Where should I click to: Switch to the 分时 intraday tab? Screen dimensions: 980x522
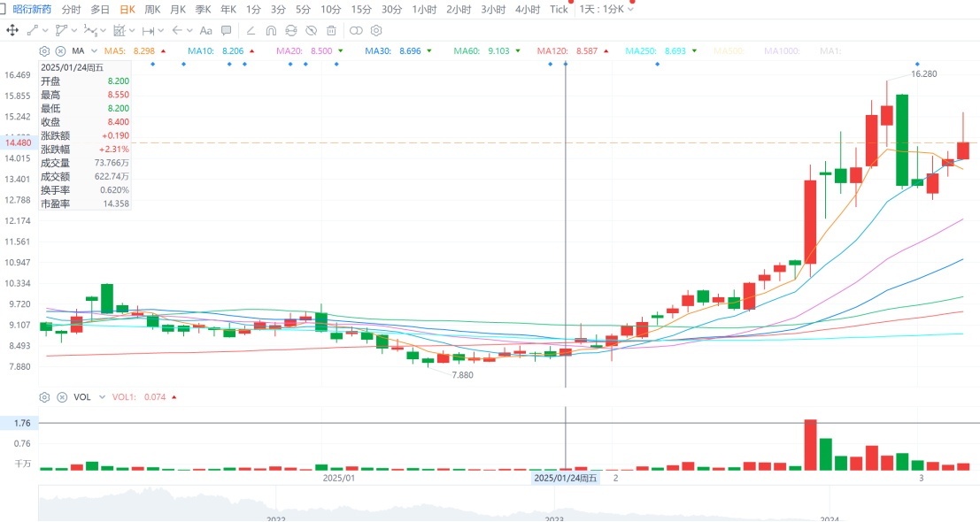tap(71, 9)
